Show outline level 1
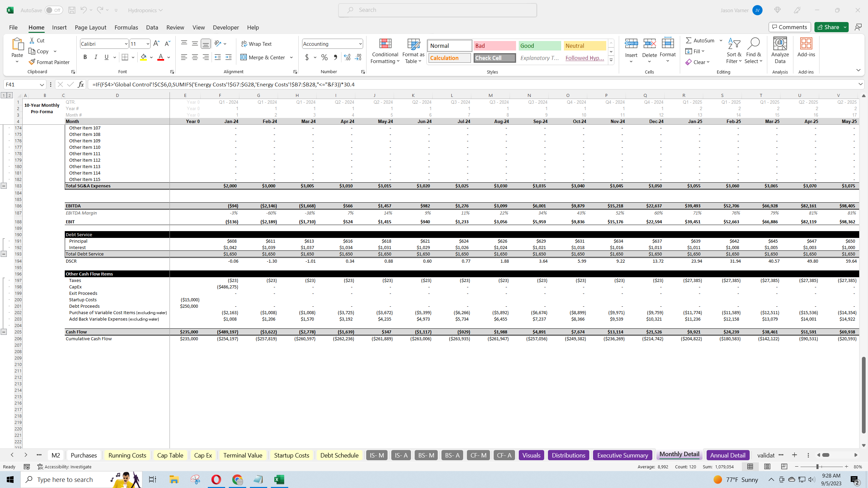 tap(4, 95)
